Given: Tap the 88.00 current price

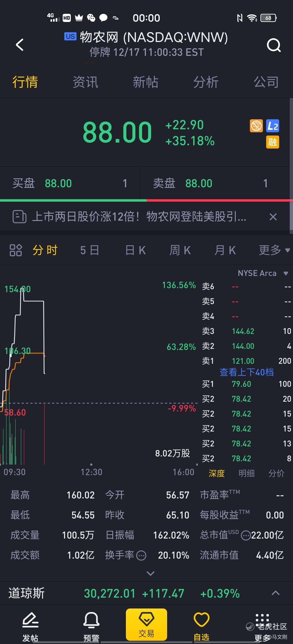Looking at the screenshot, I should coord(117,132).
